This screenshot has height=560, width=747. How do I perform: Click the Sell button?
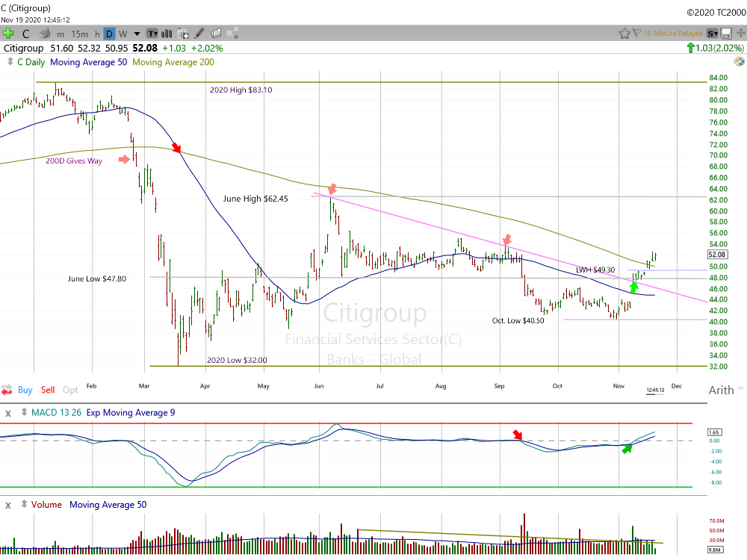point(48,390)
